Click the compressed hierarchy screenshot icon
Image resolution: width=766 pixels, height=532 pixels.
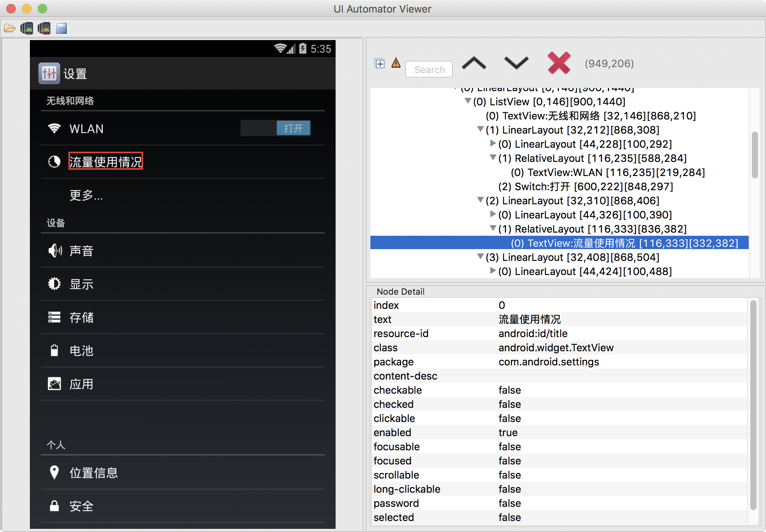(x=44, y=28)
